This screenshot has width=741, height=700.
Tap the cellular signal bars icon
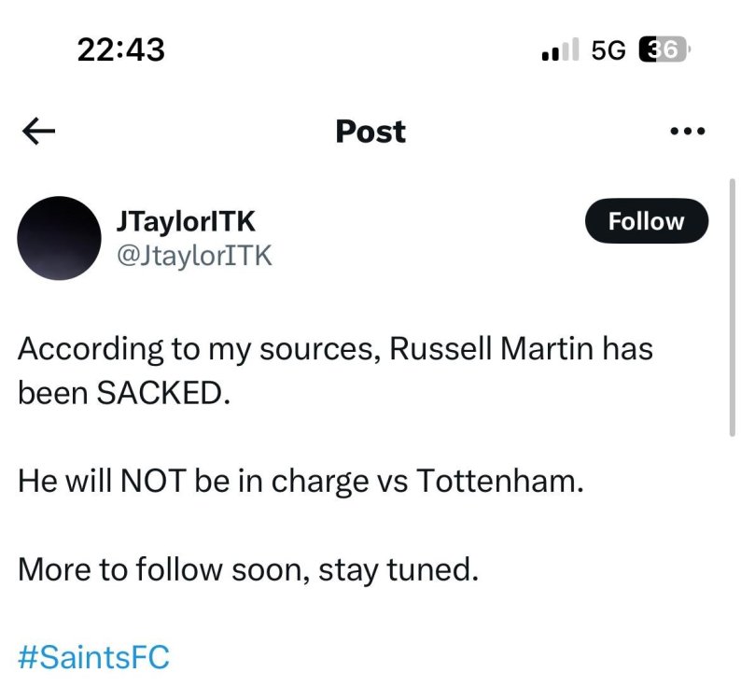tap(559, 51)
